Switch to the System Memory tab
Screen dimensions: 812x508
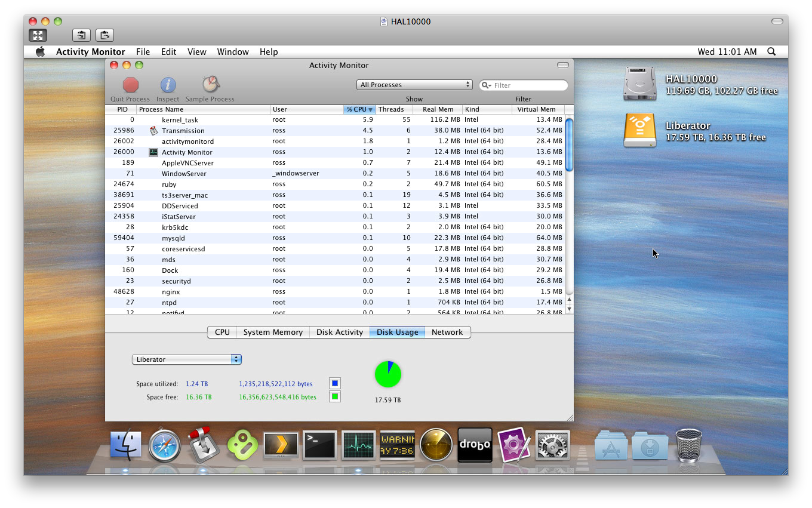coord(273,332)
